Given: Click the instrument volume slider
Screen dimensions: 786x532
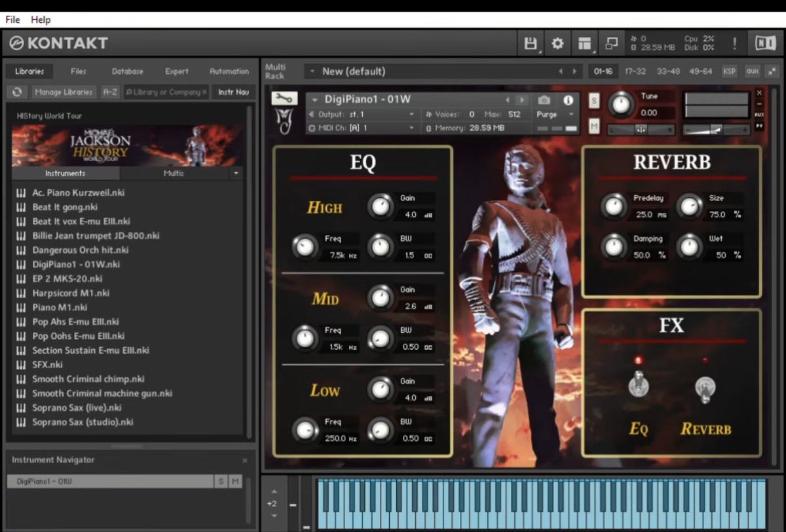Looking at the screenshot, I should pyautogui.click(x=716, y=129).
